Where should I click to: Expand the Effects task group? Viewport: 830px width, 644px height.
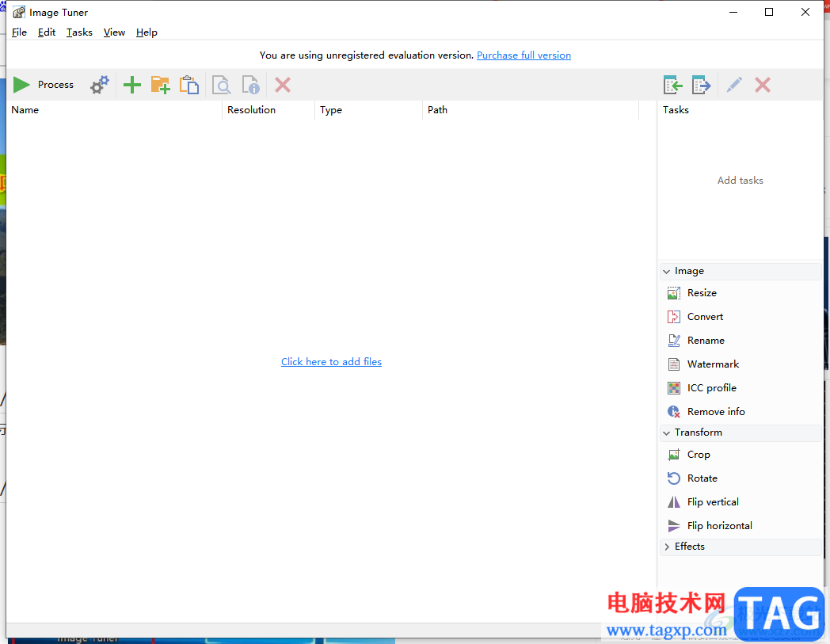(666, 547)
